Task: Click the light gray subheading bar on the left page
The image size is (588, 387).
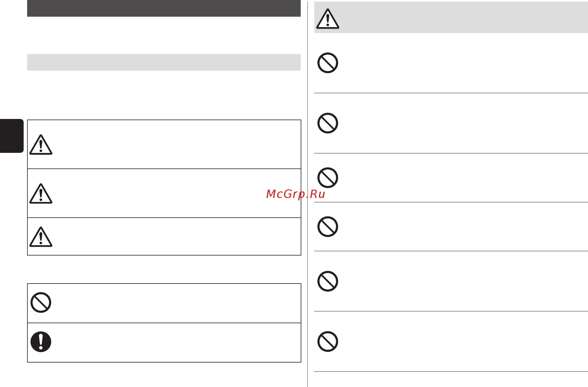Action: click(164, 62)
